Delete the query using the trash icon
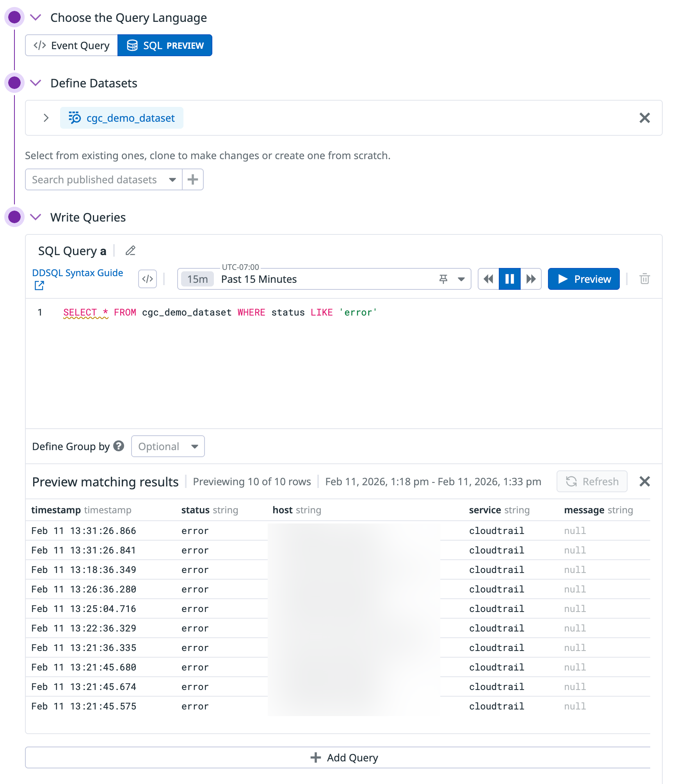This screenshot has width=676, height=784. pos(644,279)
